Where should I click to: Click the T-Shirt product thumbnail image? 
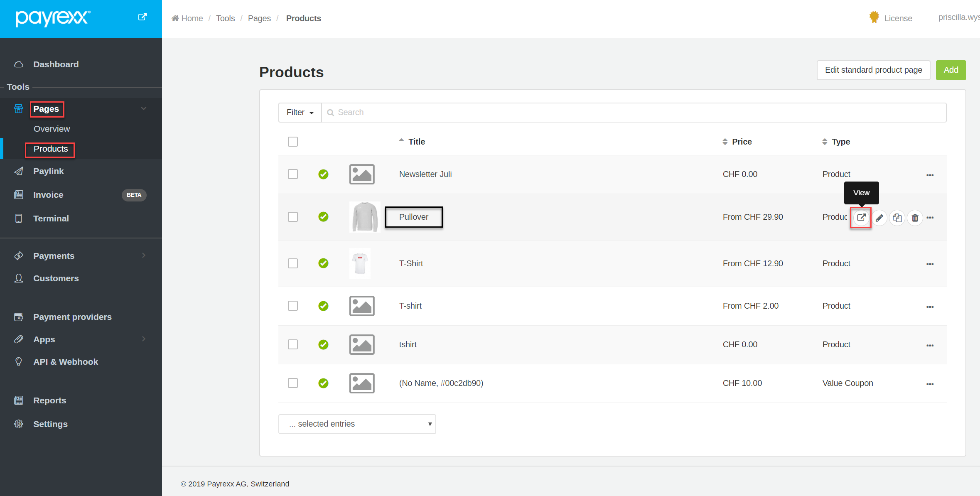pyautogui.click(x=360, y=263)
